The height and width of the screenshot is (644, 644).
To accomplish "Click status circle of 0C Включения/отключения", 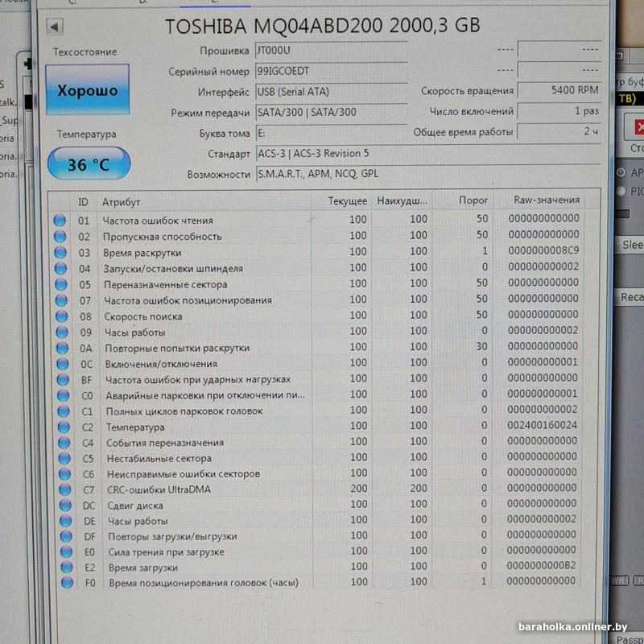I will click(63, 364).
